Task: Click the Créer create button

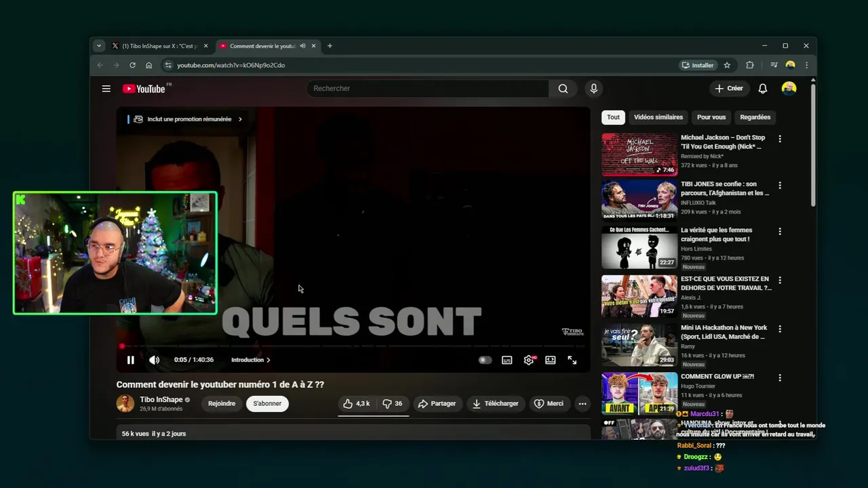Action: [x=729, y=89]
